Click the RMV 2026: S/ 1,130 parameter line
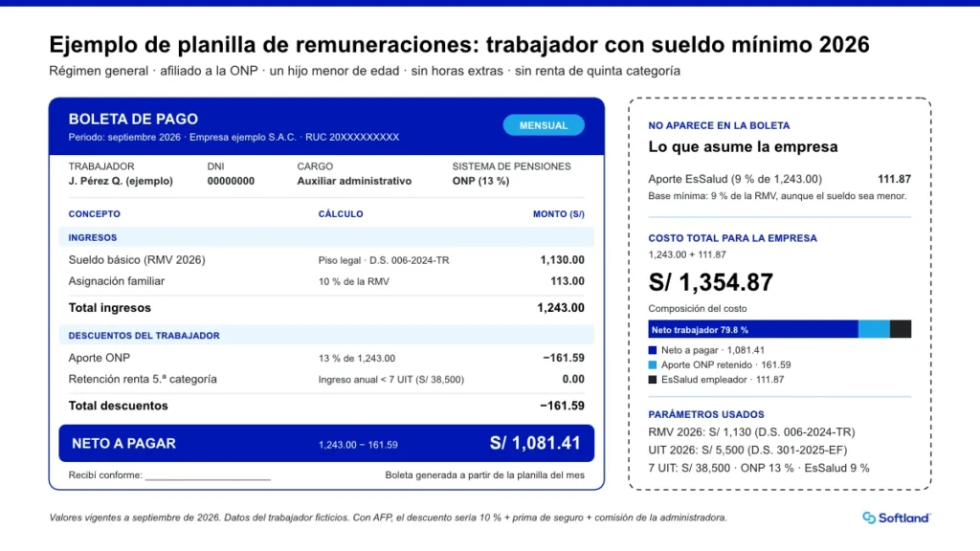The image size is (980, 551). coord(751,432)
